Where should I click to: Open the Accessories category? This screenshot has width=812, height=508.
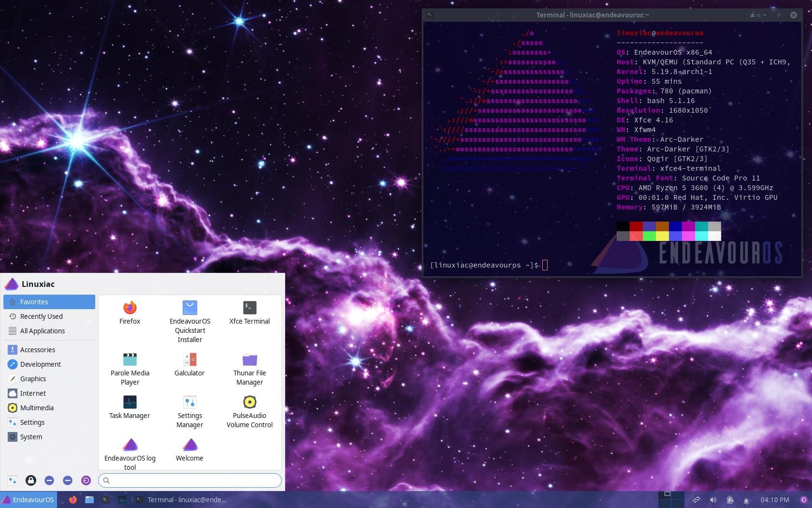49,350
